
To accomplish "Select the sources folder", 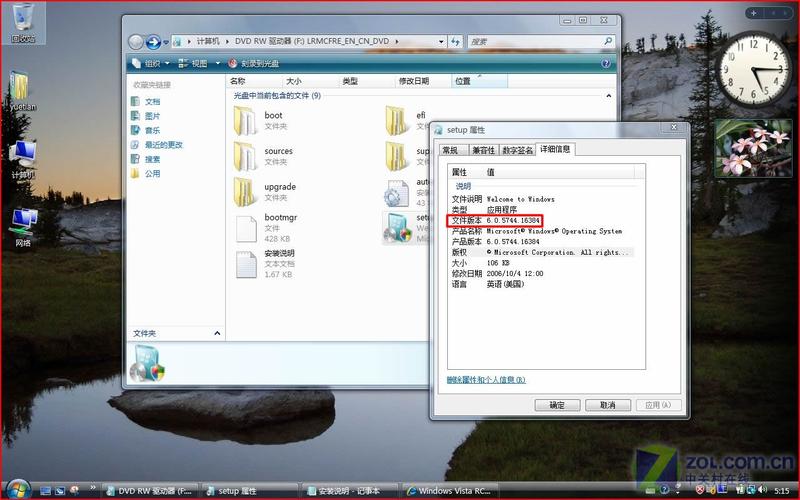I will pos(263,156).
